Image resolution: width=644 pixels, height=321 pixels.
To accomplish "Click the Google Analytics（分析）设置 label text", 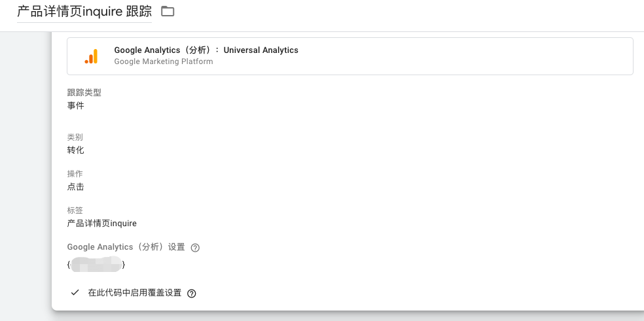I will [x=126, y=247].
